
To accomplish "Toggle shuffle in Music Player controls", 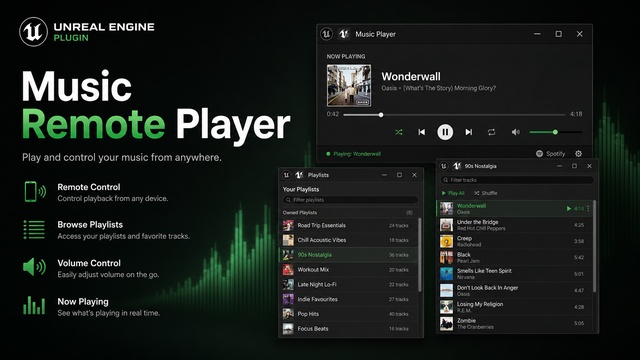I will 399,132.
